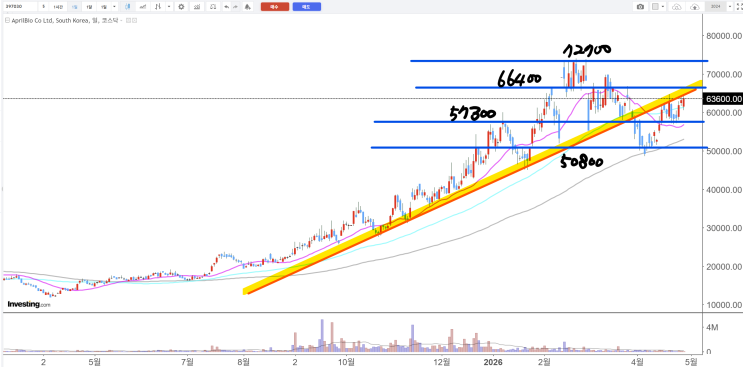
Task: Select the candlestick chart style icon
Action: coord(127,7)
